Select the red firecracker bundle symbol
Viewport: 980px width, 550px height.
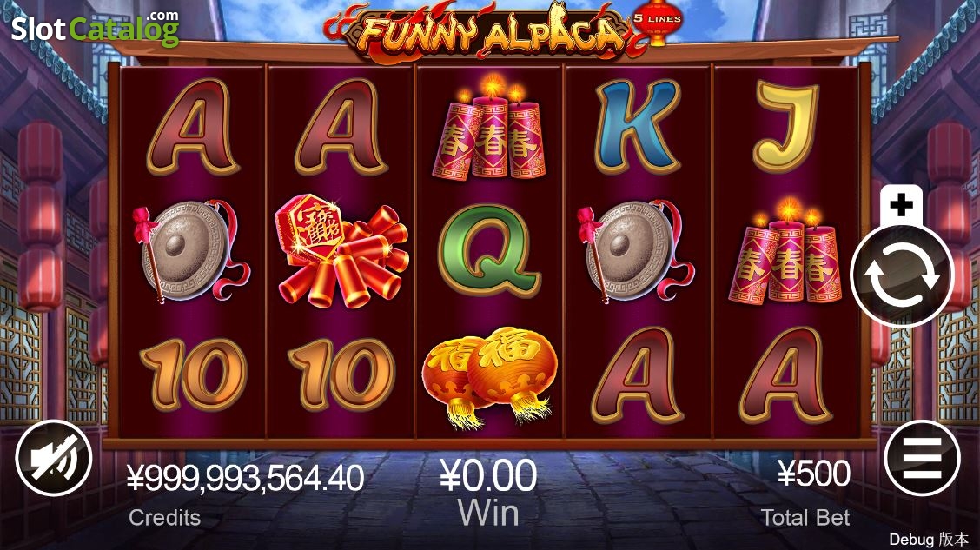tap(341, 251)
